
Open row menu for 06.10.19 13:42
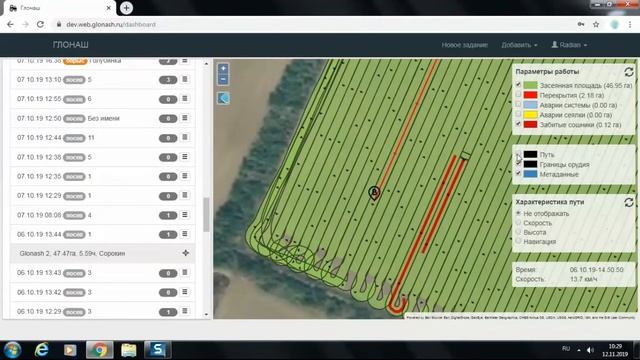185,292
